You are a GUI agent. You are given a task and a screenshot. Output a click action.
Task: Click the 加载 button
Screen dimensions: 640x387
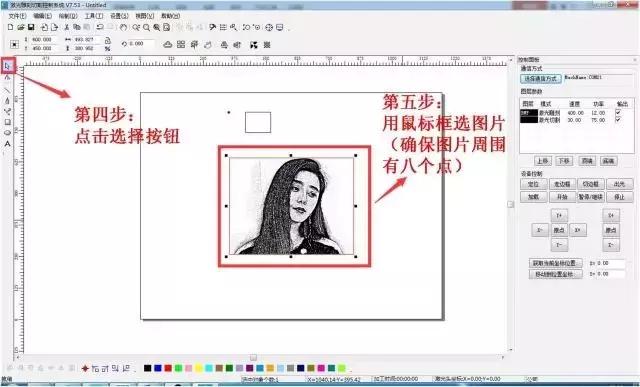point(533,197)
